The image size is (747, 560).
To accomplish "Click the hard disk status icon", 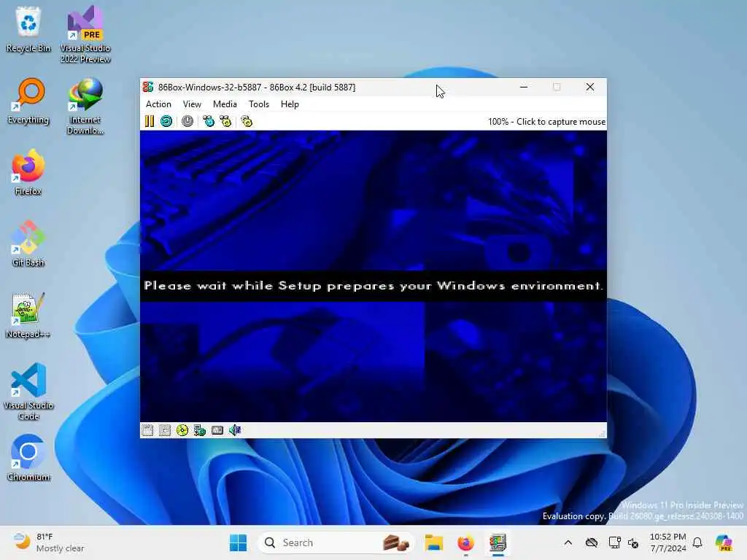I will click(217, 430).
